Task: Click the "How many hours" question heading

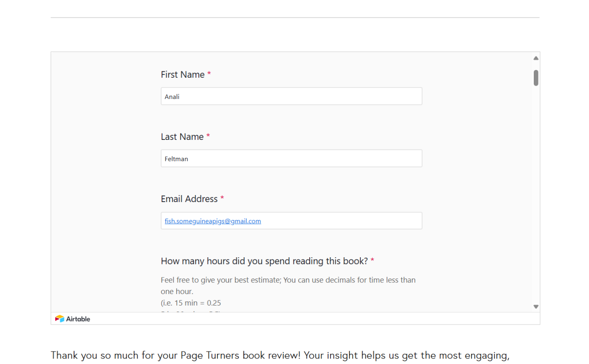Action: (264, 261)
